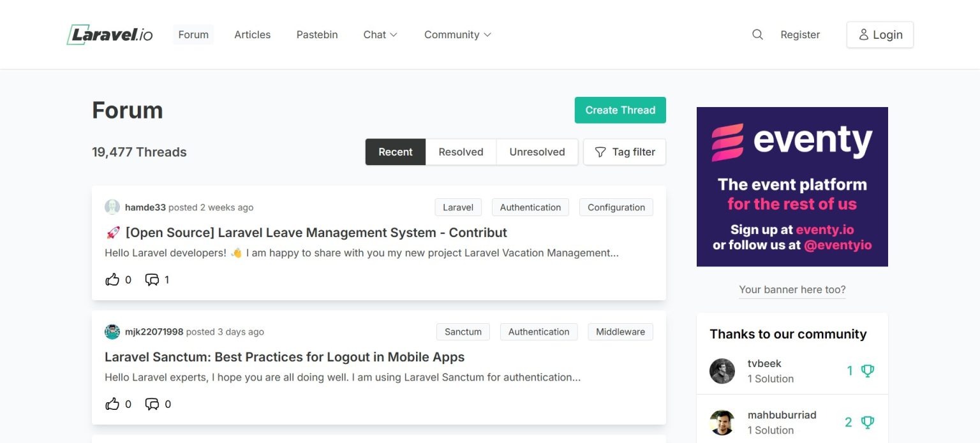The width and height of the screenshot is (980, 443).
Task: Click the eventy banner advertisement
Action: (x=792, y=187)
